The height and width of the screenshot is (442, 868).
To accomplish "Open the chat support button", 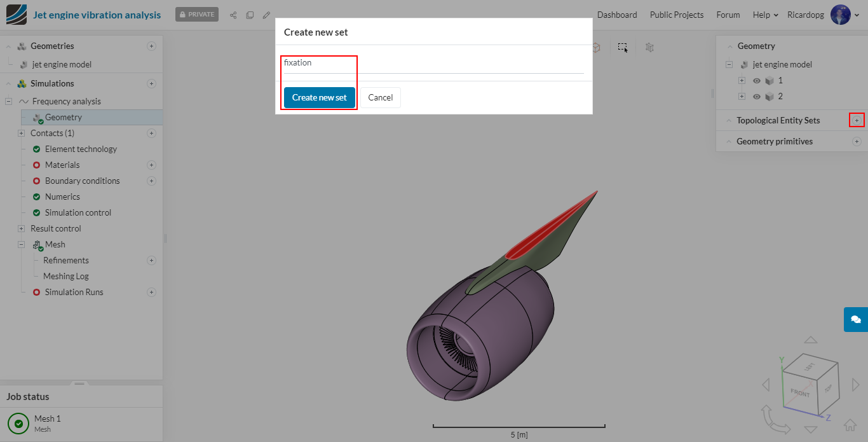I will point(856,319).
